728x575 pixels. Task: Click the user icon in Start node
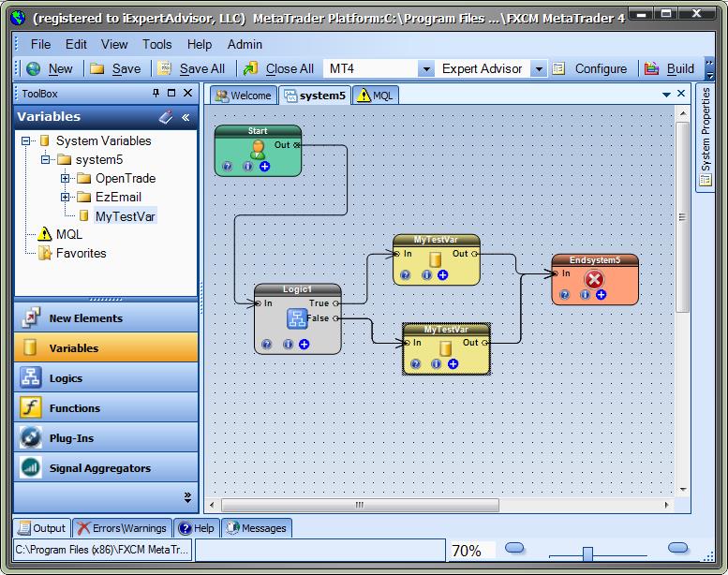tap(258, 150)
